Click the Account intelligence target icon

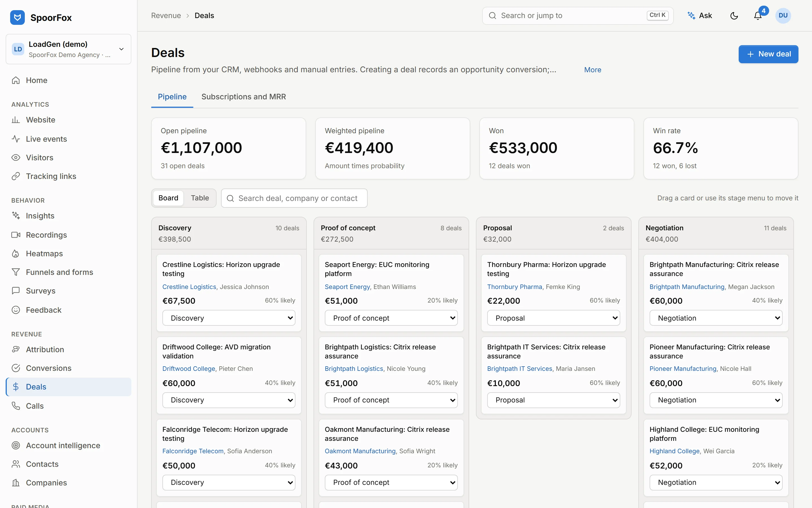click(16, 446)
